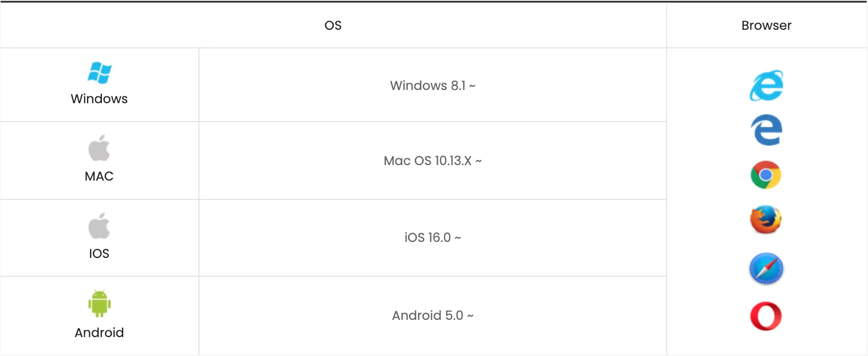The width and height of the screenshot is (868, 356).
Task: Click the Mozilla Firefox browser icon
Action: [x=766, y=220]
